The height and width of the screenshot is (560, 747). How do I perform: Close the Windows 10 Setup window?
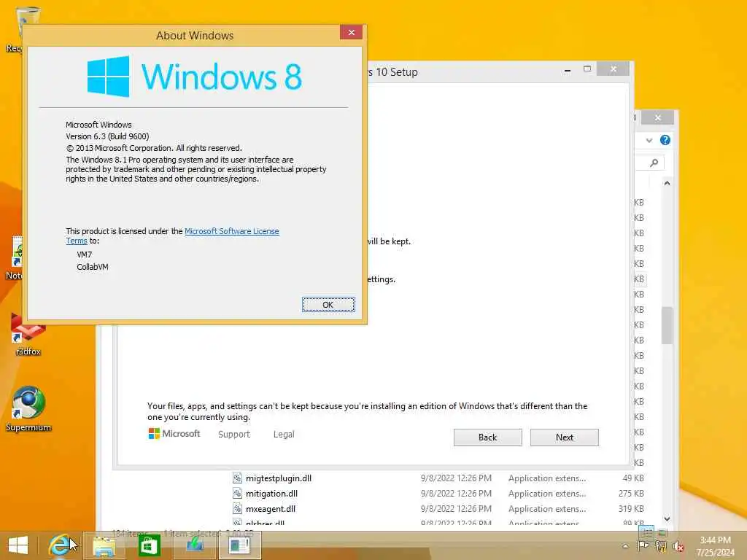click(x=613, y=69)
